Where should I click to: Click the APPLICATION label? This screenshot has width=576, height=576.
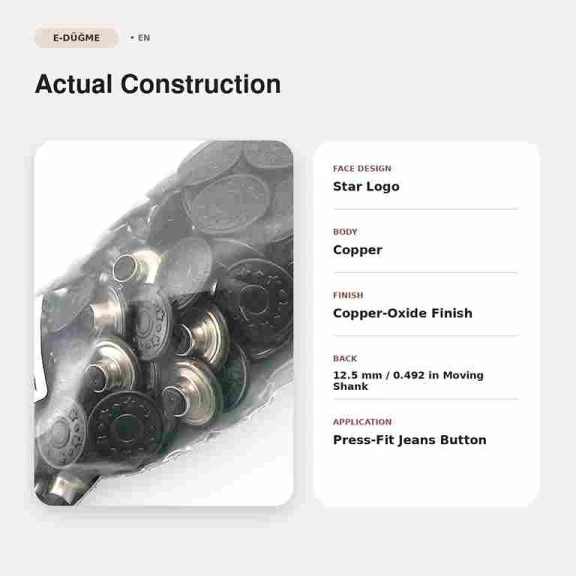click(x=362, y=422)
